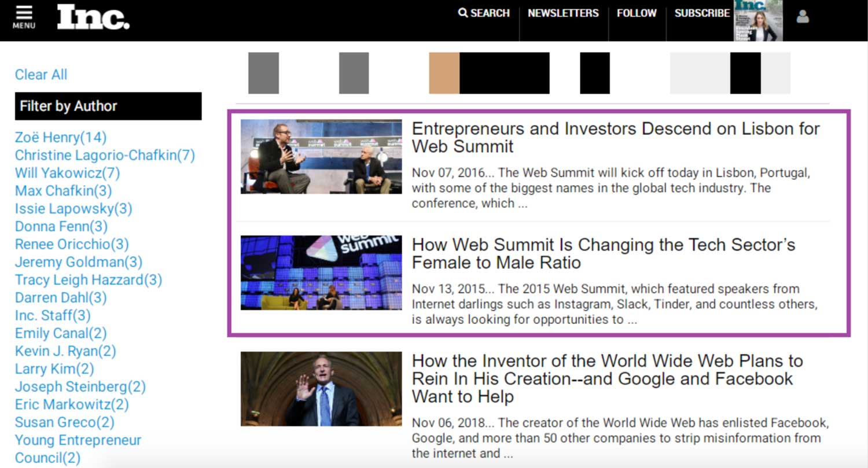Filter by author Issie Lapowsky
Screen dimensions: 868x468
73,209
